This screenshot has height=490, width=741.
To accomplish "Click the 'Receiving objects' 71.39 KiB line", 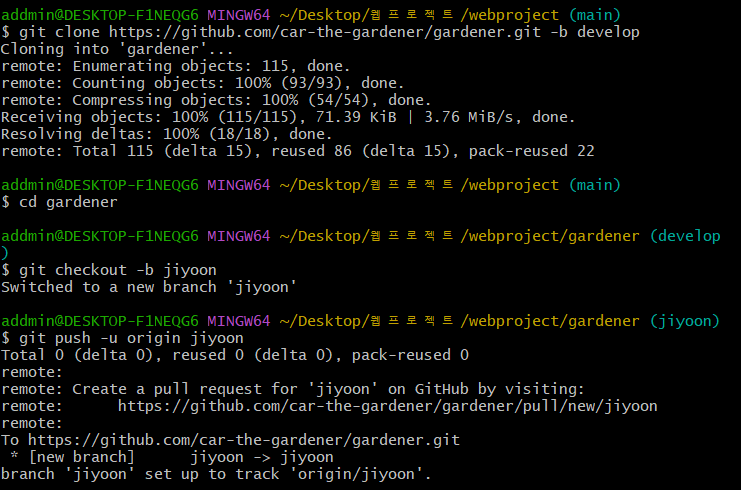I will 288,117.
